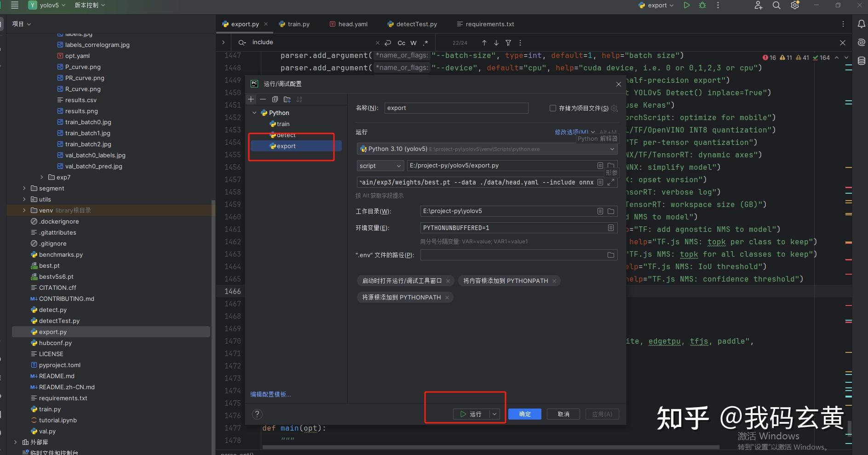Viewport: 868px width, 455px height.
Task: Switch to train.py editor tab
Action: (x=294, y=24)
